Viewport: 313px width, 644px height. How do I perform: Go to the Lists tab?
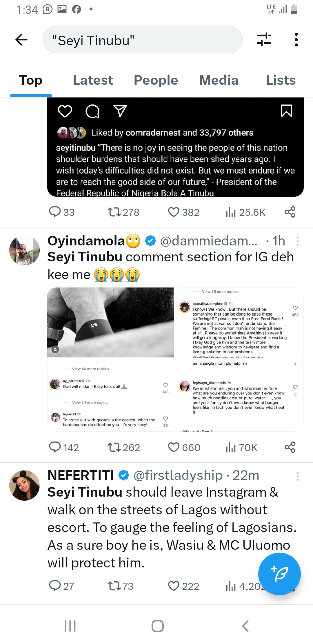pos(281,80)
